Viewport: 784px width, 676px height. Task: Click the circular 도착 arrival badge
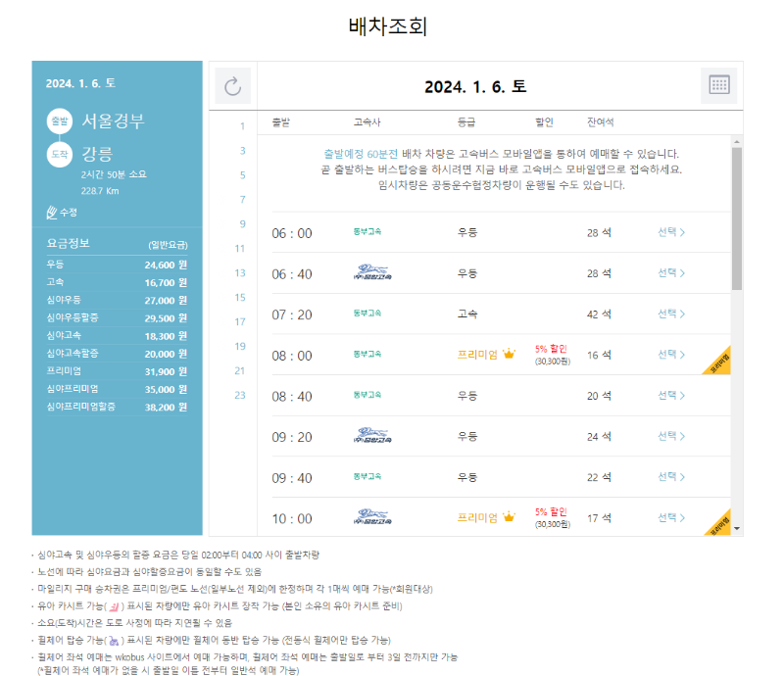coord(59,156)
